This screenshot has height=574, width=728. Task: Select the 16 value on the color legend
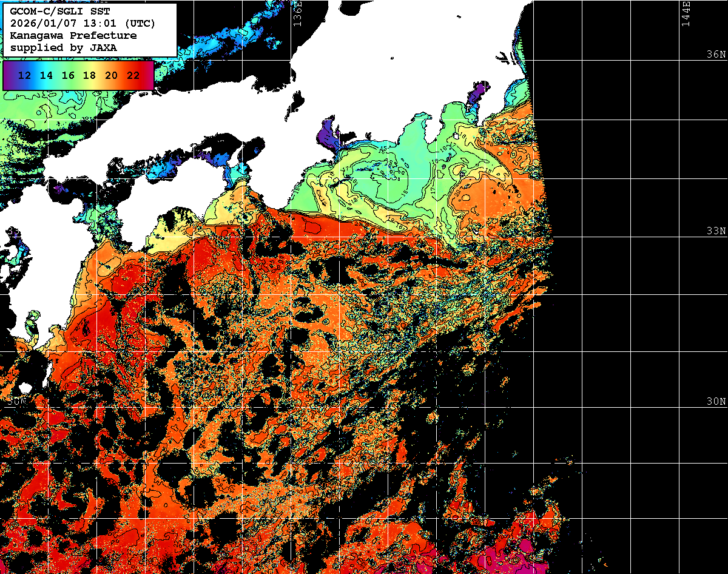[68, 75]
